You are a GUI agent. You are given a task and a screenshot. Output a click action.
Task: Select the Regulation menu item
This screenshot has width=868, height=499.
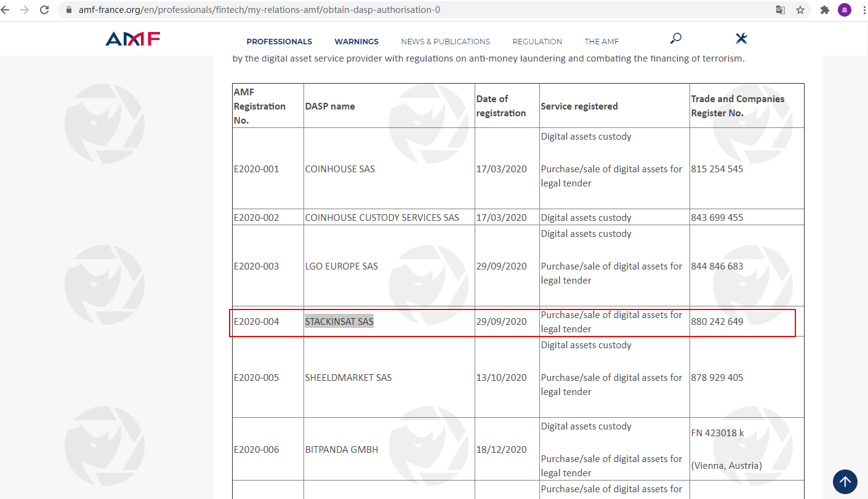537,42
